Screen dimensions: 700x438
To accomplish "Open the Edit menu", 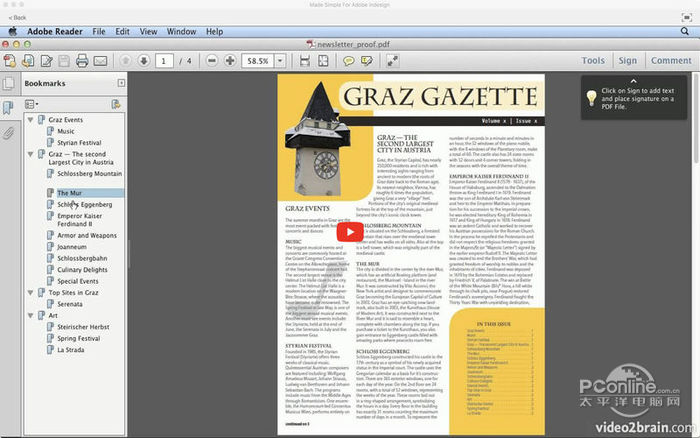I will point(122,31).
